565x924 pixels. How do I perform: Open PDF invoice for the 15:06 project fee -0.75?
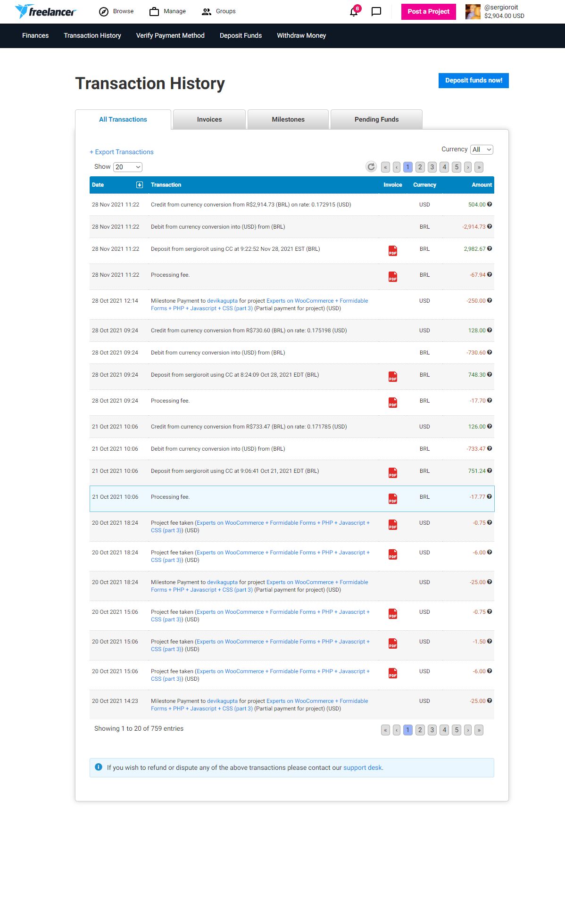(393, 614)
